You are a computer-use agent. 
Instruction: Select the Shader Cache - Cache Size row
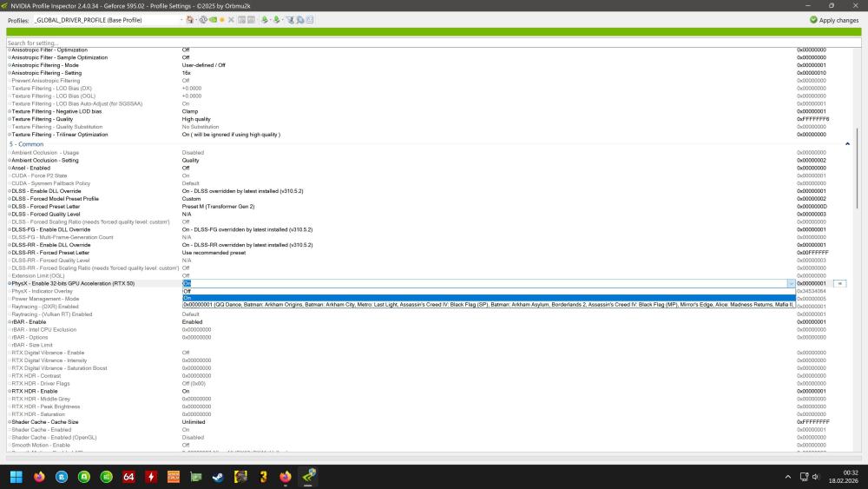pos(430,422)
